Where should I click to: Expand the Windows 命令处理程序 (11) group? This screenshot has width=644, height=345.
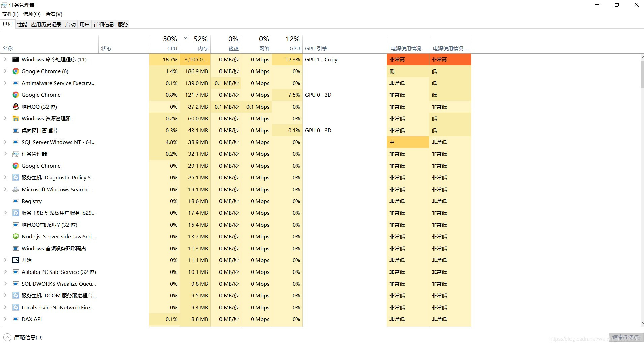click(5, 59)
